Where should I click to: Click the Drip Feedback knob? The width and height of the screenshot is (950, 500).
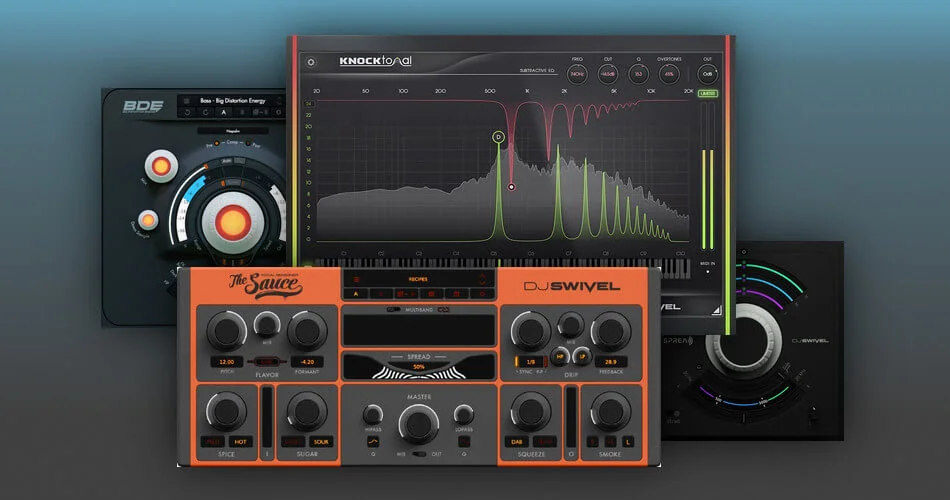click(611, 332)
